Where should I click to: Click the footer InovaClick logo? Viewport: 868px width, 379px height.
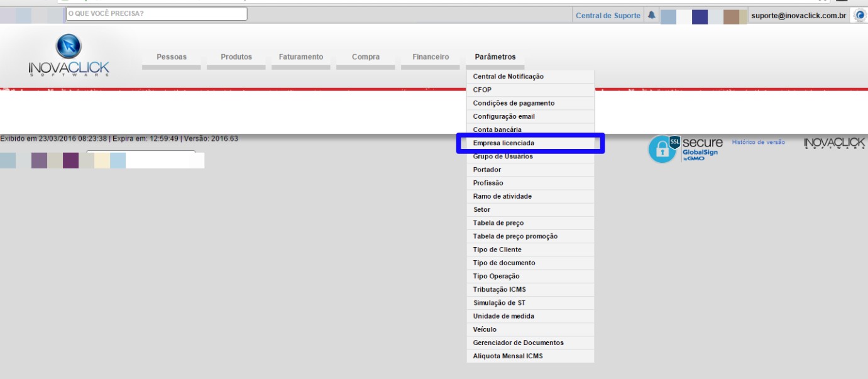coord(834,144)
